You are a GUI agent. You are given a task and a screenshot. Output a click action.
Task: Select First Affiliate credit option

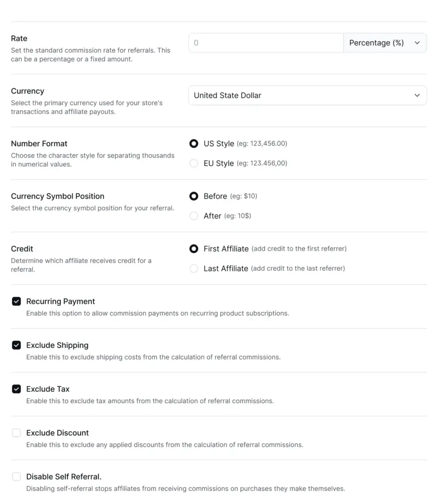tap(194, 249)
